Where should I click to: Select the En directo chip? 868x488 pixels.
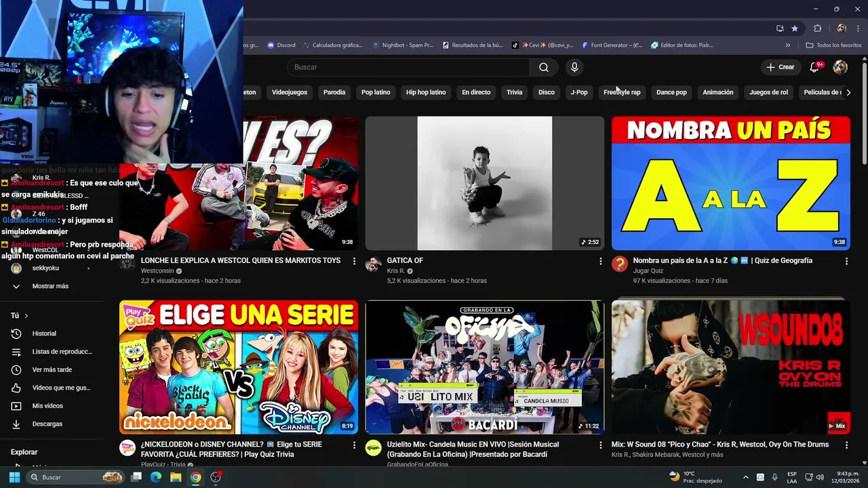pyautogui.click(x=476, y=92)
